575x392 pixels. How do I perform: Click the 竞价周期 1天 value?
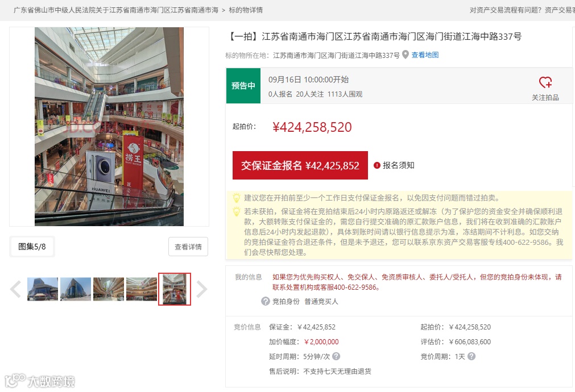(460, 356)
